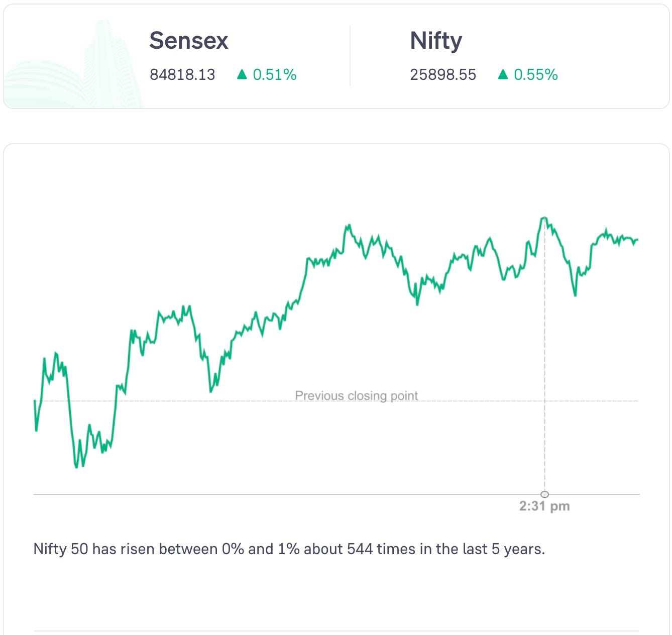Click the vertical divider between Sensex and Nifty
Viewport: 672px width, 635px height.
350,56
